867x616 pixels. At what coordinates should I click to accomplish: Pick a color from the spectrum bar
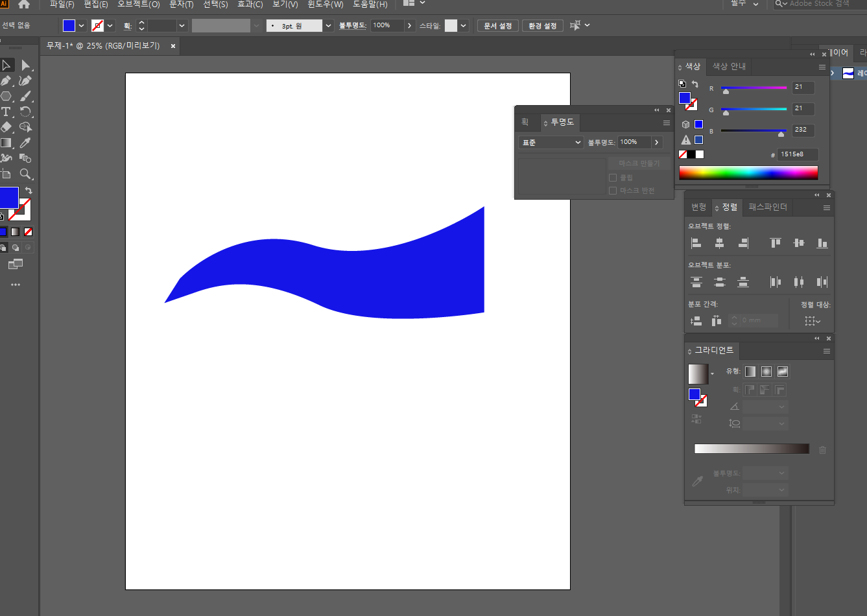click(x=748, y=172)
